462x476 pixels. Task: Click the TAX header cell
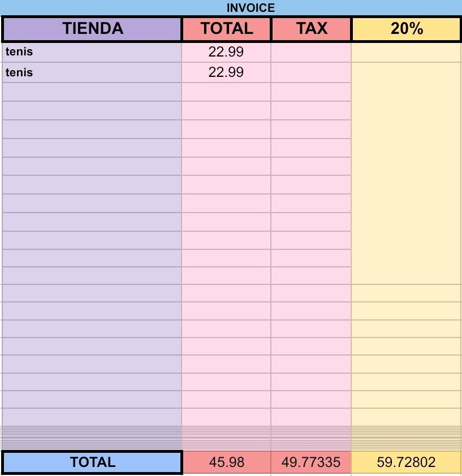[x=312, y=29]
